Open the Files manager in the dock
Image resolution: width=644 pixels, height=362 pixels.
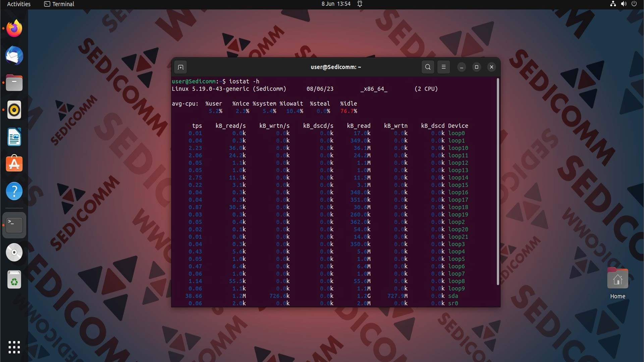click(14, 83)
